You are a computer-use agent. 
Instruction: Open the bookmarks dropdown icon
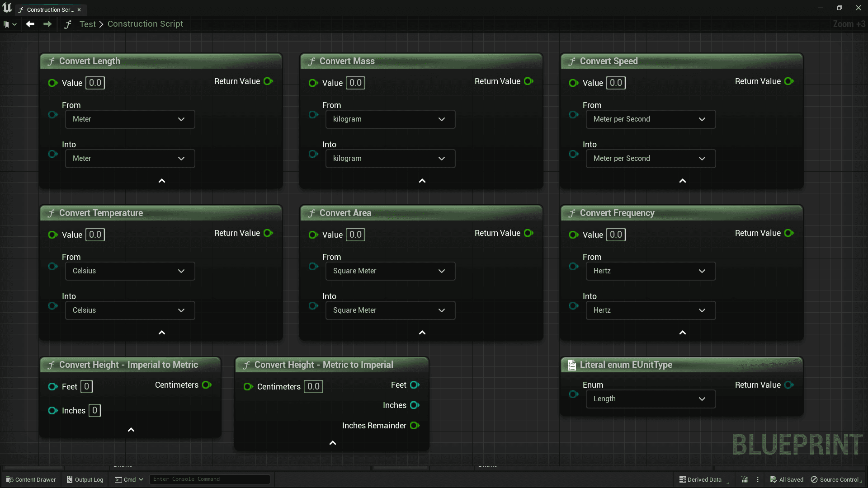(10, 24)
